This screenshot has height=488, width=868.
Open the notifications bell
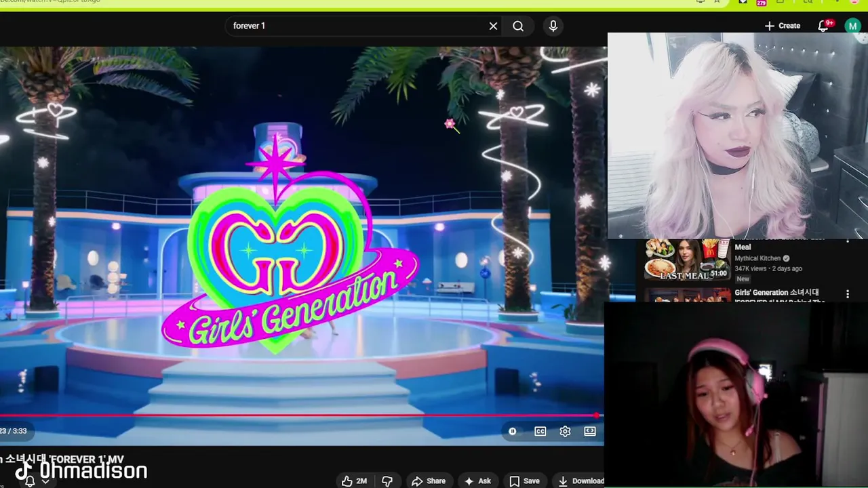pos(823,26)
